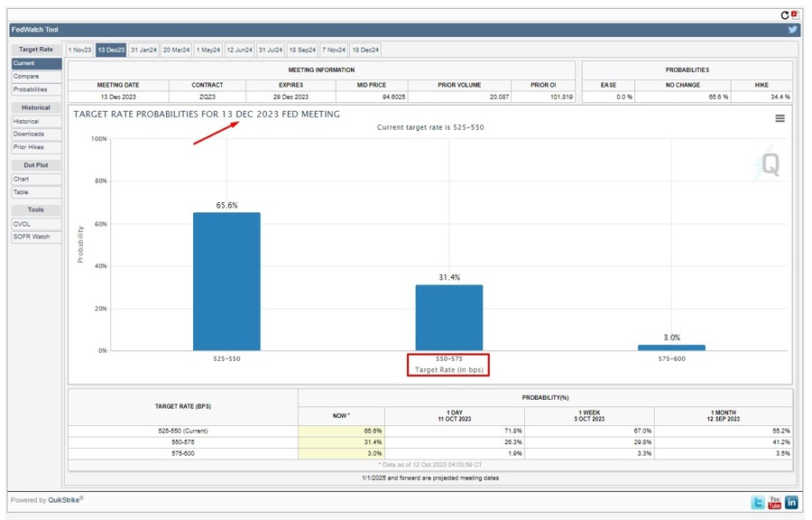
Task: Click the 3.0% bar for 575-600
Action: [x=671, y=348]
